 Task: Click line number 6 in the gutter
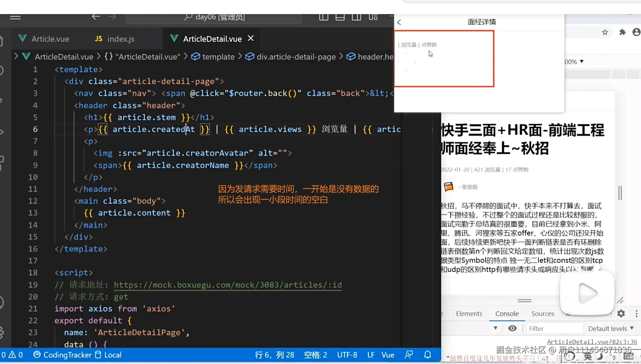pyautogui.click(x=35, y=129)
